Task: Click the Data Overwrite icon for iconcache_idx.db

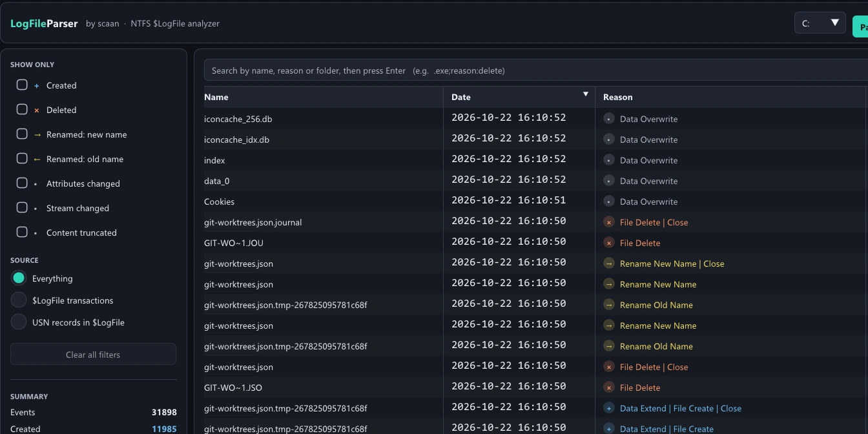Action: point(608,139)
